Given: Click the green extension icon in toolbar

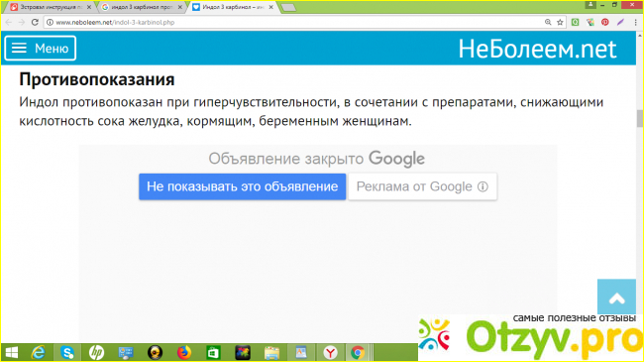Looking at the screenshot, I should (575, 22).
